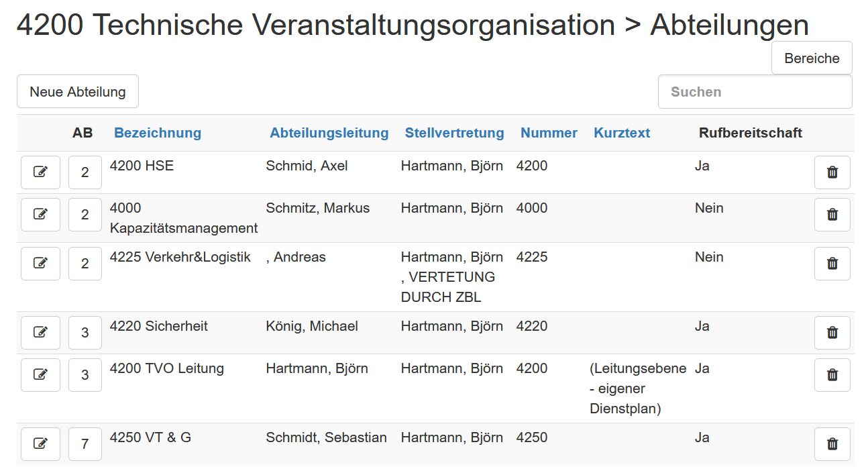
Task: Delete the 4200 HSE department
Action: 832,172
